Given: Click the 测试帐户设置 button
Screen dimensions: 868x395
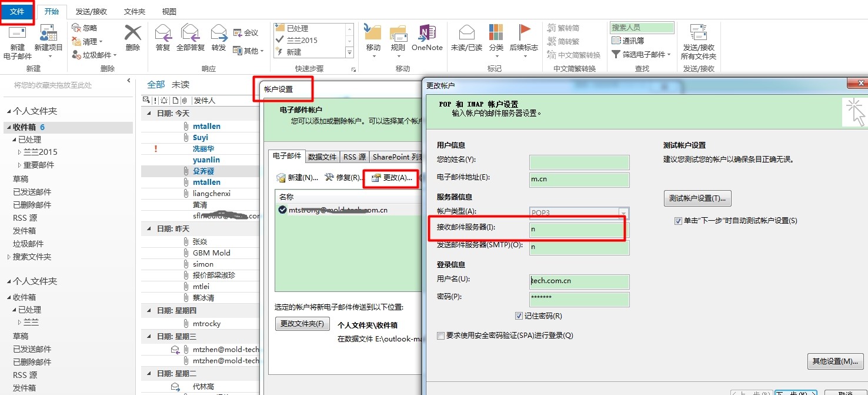Looking at the screenshot, I should [x=697, y=198].
